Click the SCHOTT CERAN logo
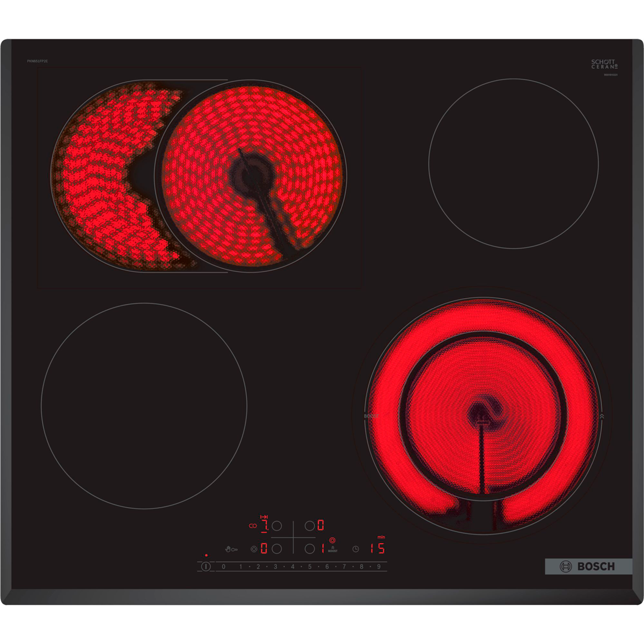Screen dimensions: 644x644 (x=604, y=64)
